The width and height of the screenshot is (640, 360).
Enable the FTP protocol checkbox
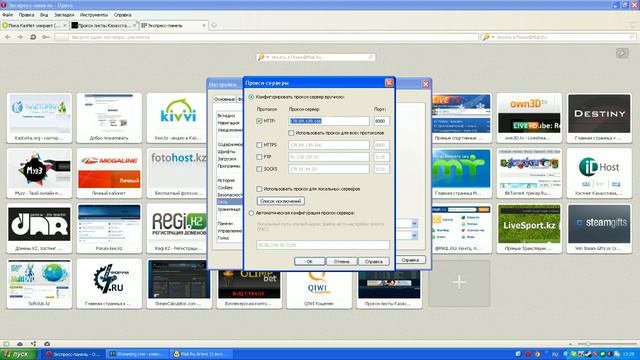click(259, 157)
